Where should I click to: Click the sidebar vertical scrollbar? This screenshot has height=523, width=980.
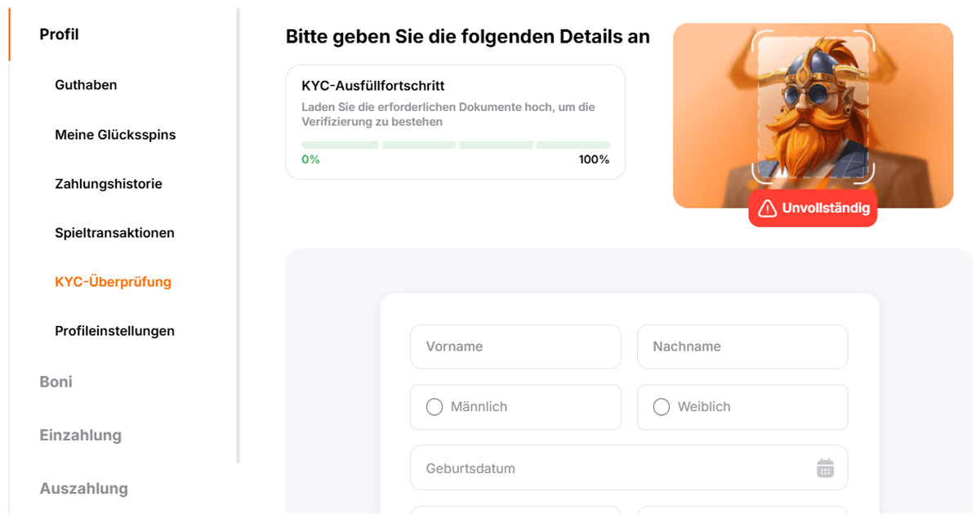238,235
